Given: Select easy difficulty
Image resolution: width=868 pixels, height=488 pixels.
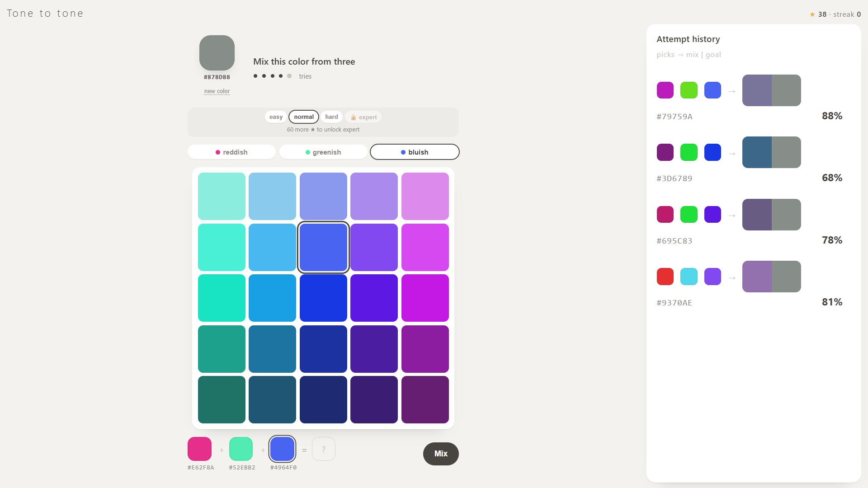Looking at the screenshot, I should [276, 117].
